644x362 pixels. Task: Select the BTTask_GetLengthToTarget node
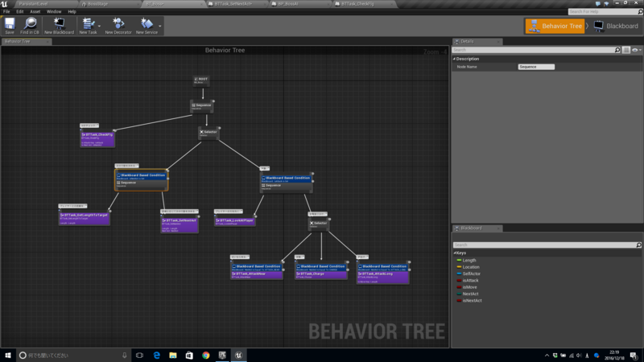pos(85,218)
